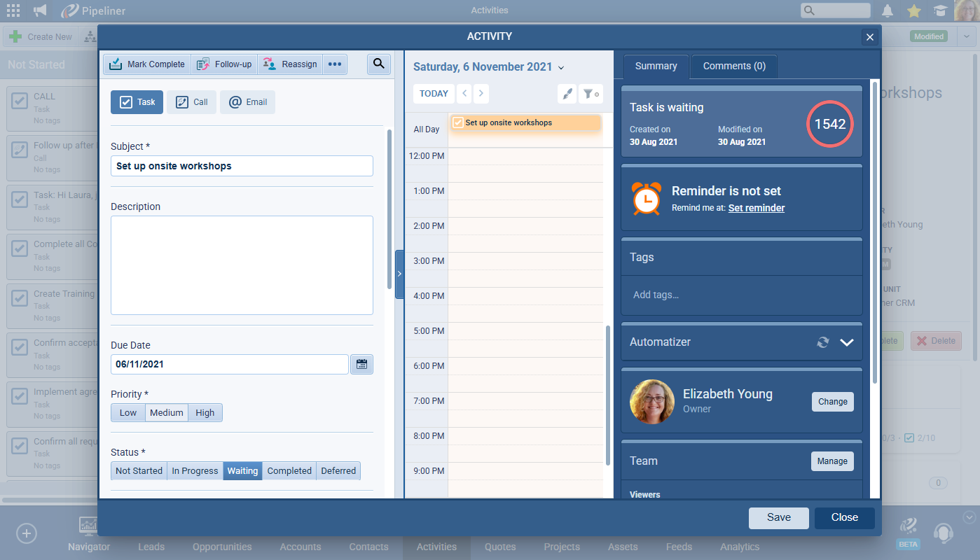Screen dimensions: 980x560
Task: Set status to In Progress
Action: pyautogui.click(x=195, y=471)
